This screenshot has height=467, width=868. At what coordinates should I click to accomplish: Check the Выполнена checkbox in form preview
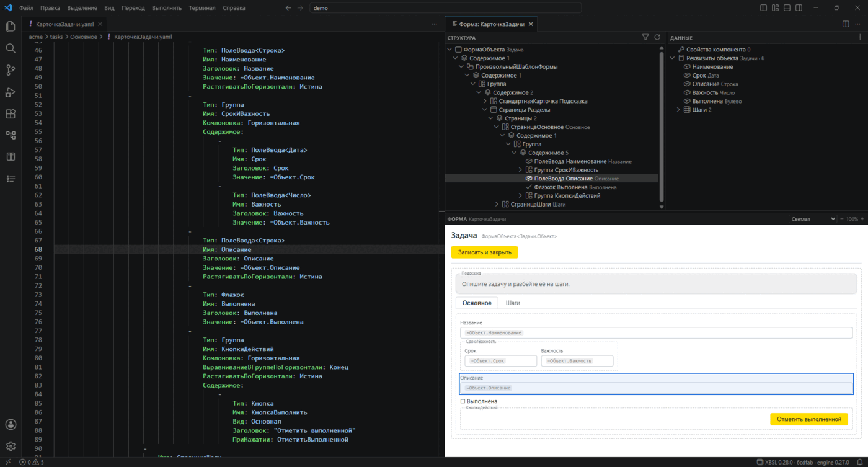pos(463,401)
